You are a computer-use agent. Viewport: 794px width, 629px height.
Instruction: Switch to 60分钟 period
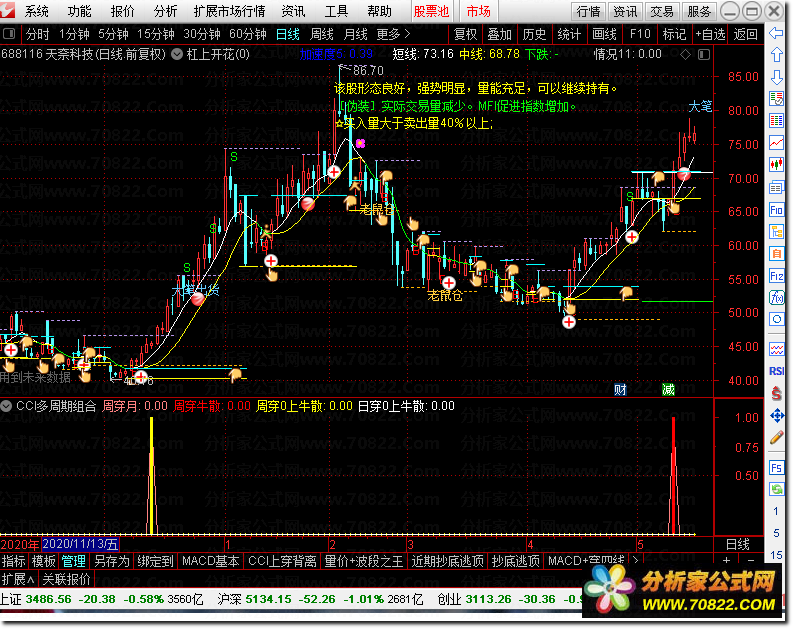(x=248, y=34)
